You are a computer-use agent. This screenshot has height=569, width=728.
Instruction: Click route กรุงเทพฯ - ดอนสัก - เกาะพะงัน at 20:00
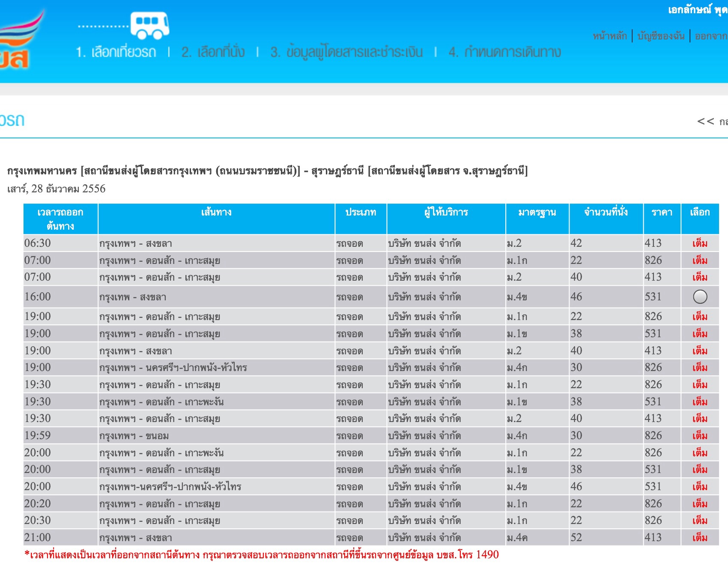tap(161, 453)
